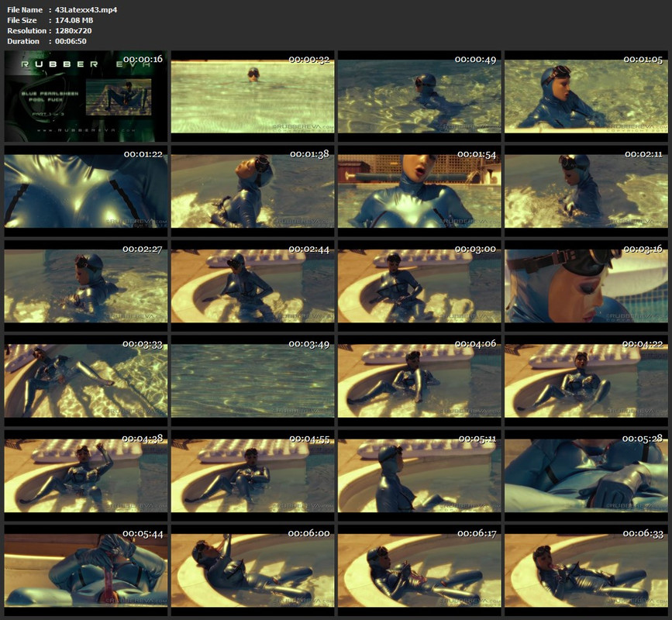Pick the thumbnail at 00:04:22

tap(586, 381)
